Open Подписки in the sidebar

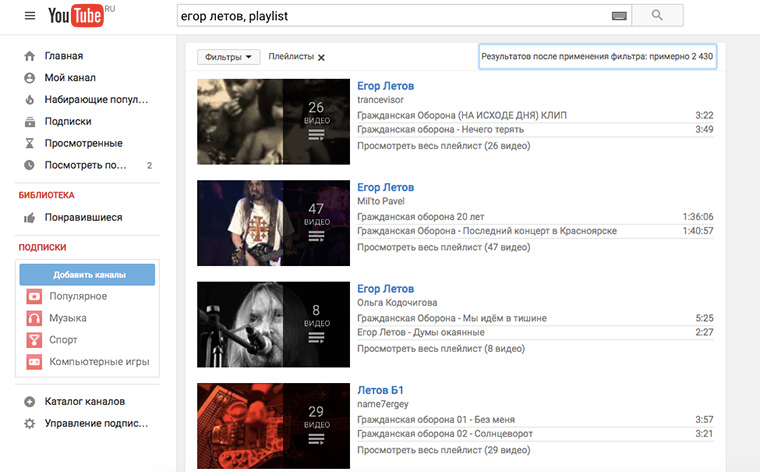(68, 122)
